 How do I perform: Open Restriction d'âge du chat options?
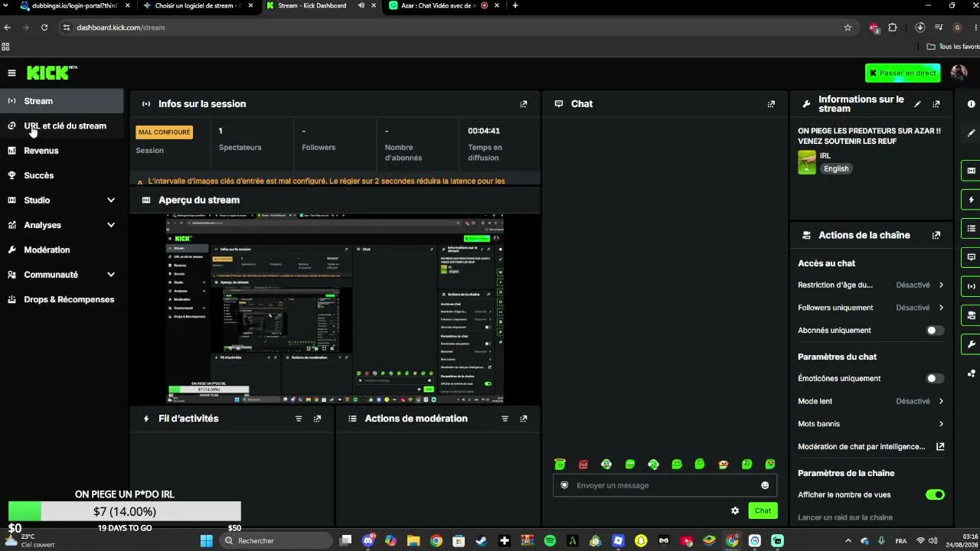click(x=871, y=285)
